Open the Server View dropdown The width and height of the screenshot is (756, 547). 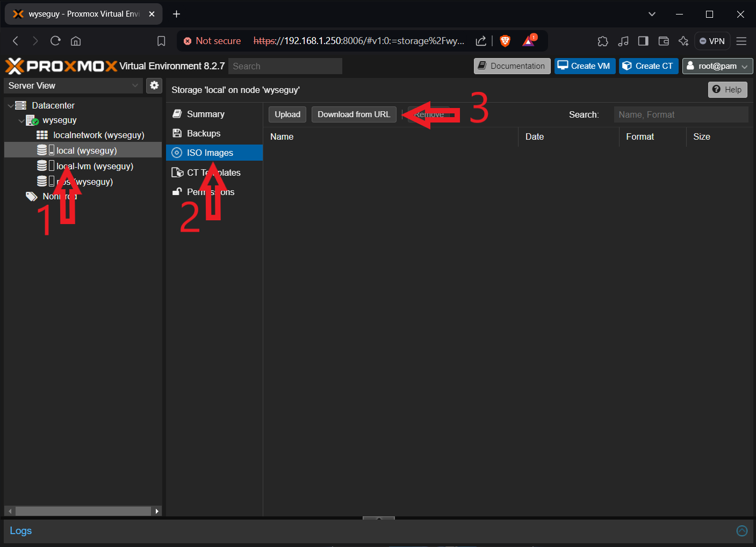tap(74, 85)
